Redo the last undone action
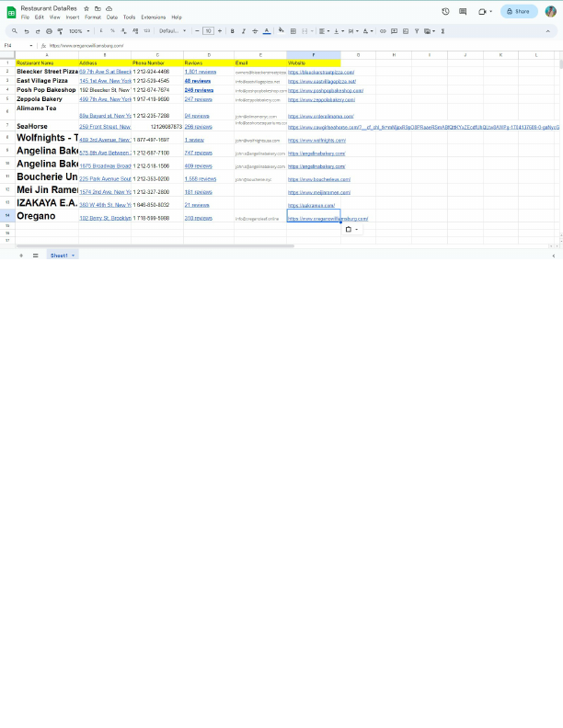 pyautogui.click(x=38, y=31)
